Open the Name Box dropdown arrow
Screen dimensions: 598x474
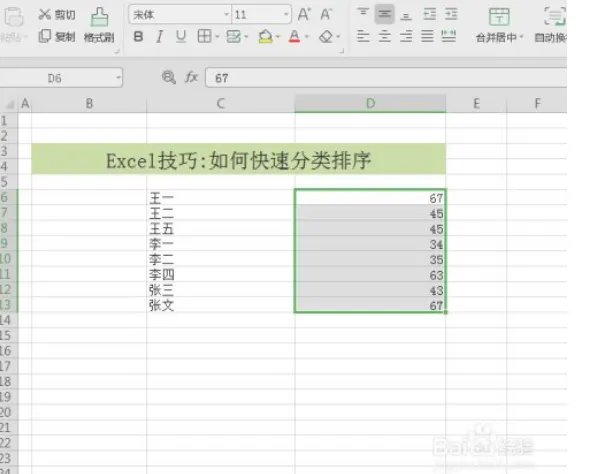click(118, 78)
